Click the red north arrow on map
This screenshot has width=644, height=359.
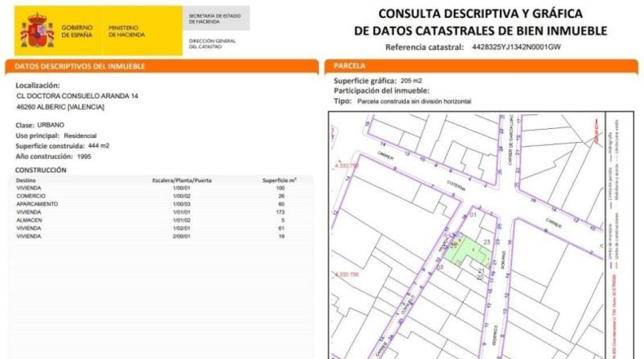tap(596, 131)
